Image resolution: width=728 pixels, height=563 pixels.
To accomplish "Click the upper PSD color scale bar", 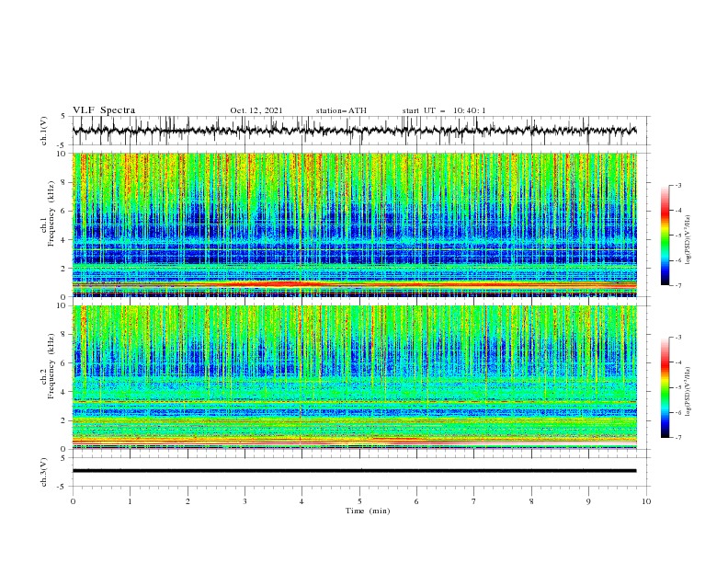I will 665,236.
